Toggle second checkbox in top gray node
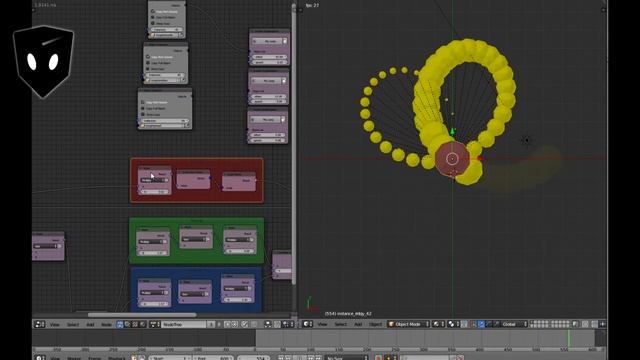The image size is (640, 360). pos(153,17)
